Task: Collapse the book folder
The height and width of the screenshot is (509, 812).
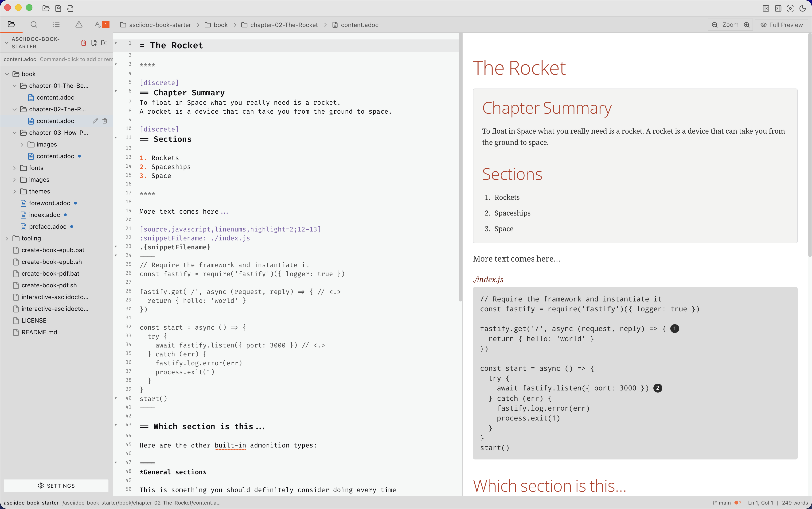Action: [7, 74]
